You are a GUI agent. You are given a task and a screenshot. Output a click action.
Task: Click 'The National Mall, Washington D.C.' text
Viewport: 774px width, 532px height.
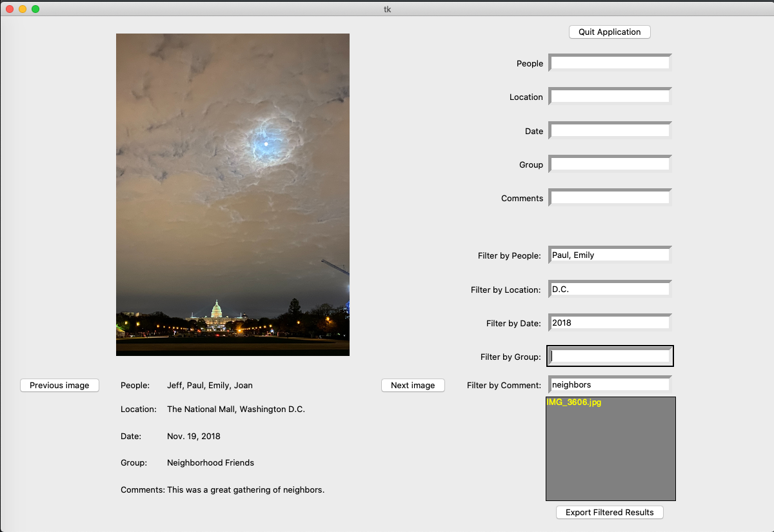(x=236, y=409)
